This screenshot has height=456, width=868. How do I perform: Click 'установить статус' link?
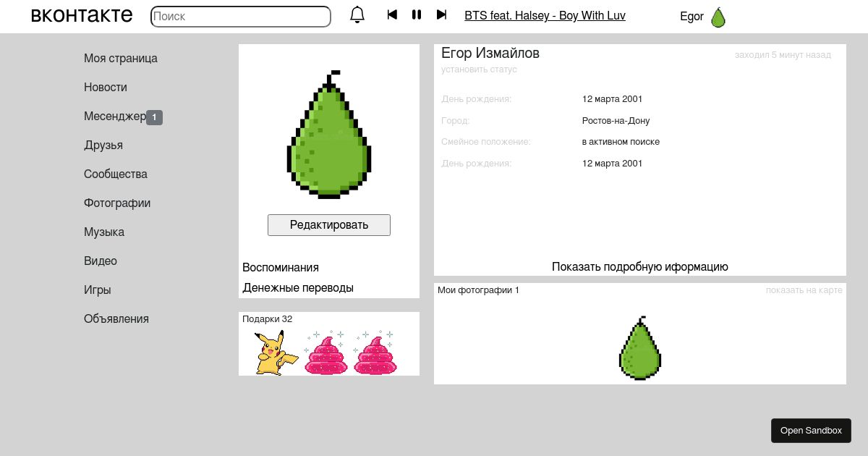(479, 69)
